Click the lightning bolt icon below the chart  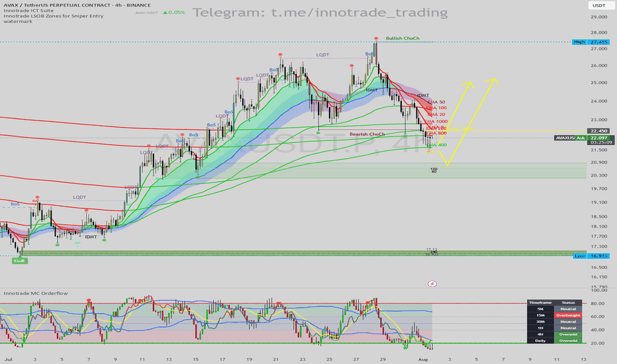coord(432,284)
